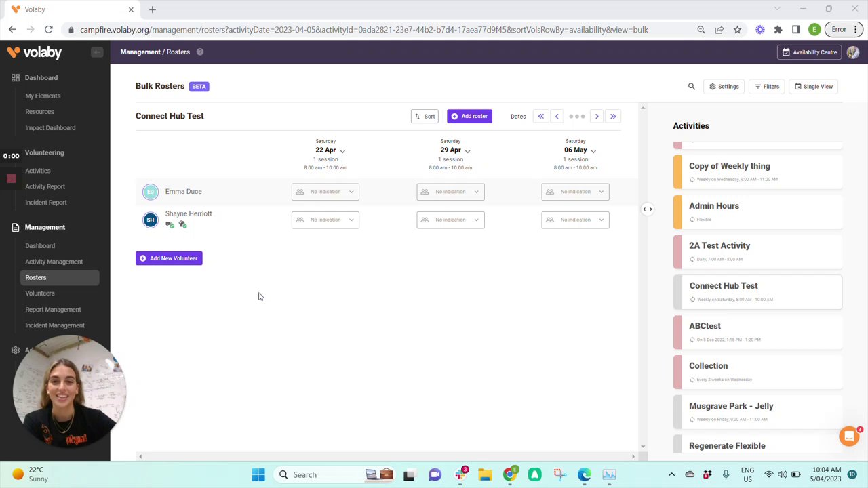Collapse the sidebar with the arrow toggle
The height and width of the screenshot is (488, 868).
coord(97,52)
